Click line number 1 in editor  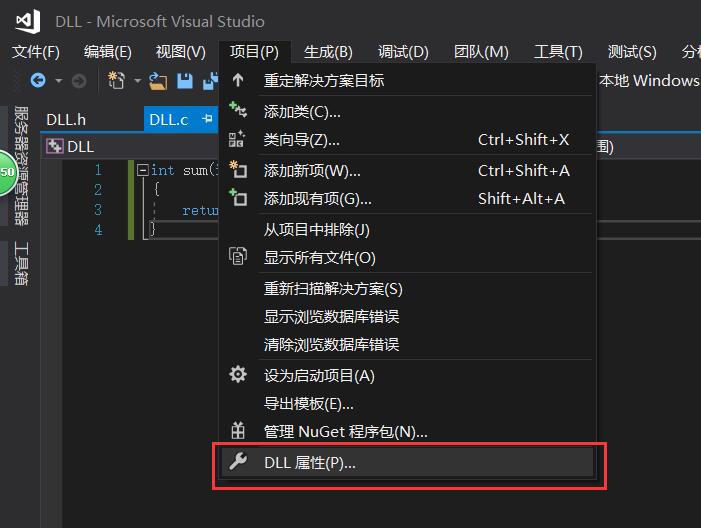pyautogui.click(x=98, y=170)
